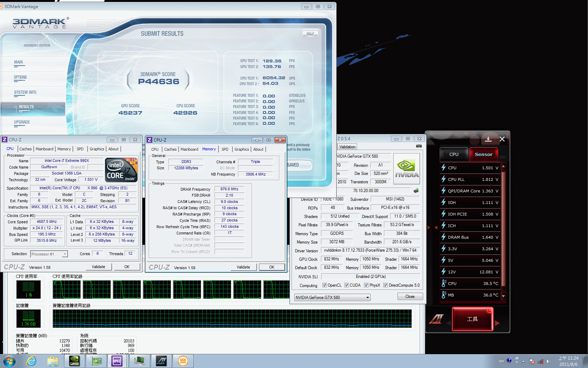The width and height of the screenshot is (588, 368).
Task: Click the AI logo in the sensor monitor
Action: click(436, 319)
